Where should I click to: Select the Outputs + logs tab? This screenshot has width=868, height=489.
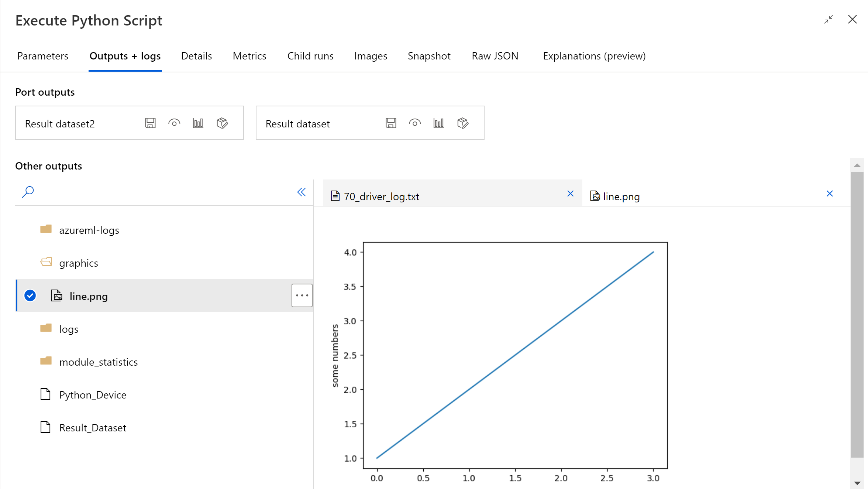tap(125, 55)
